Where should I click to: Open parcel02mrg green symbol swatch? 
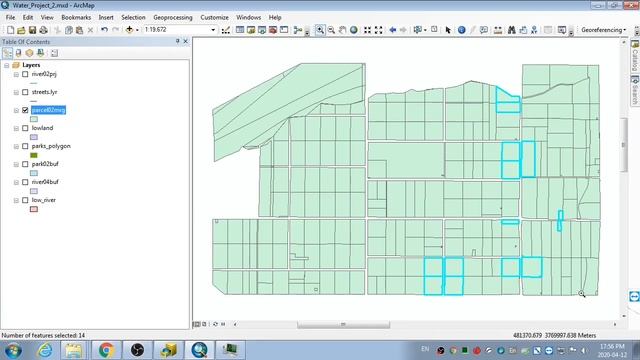pos(34,119)
